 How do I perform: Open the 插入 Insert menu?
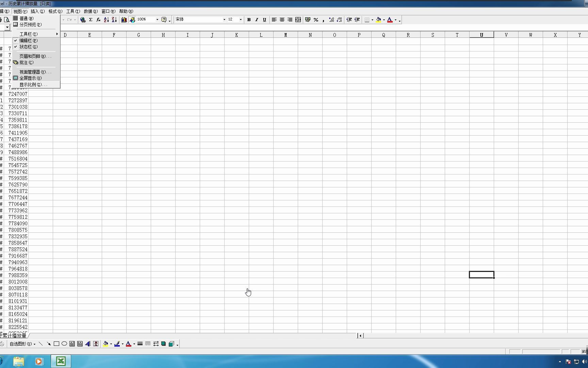click(37, 11)
